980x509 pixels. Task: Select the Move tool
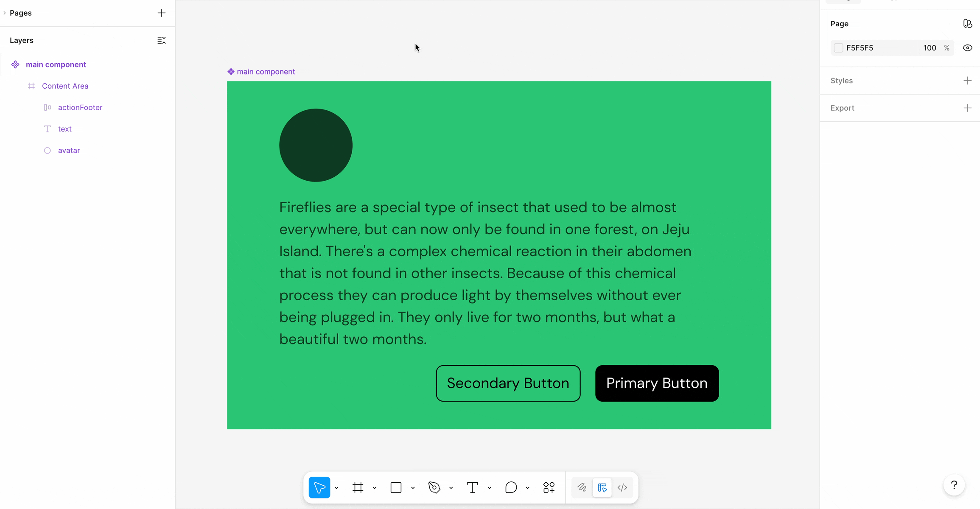pos(319,487)
